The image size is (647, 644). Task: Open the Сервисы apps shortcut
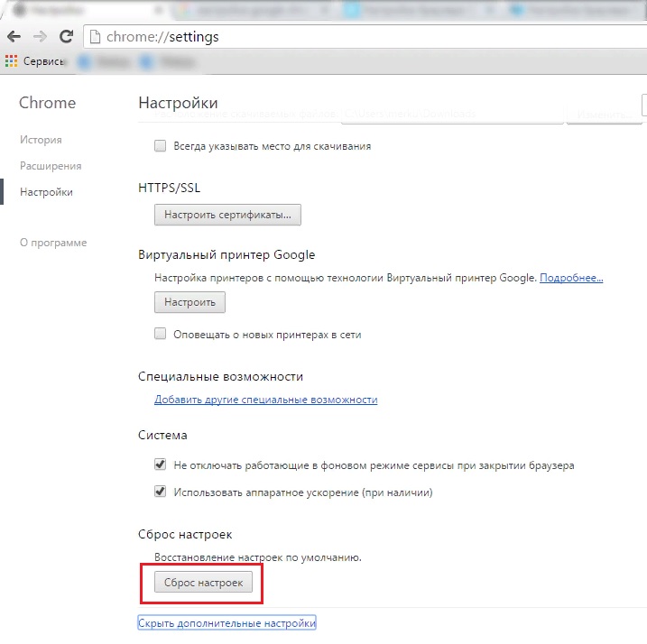[x=35, y=61]
